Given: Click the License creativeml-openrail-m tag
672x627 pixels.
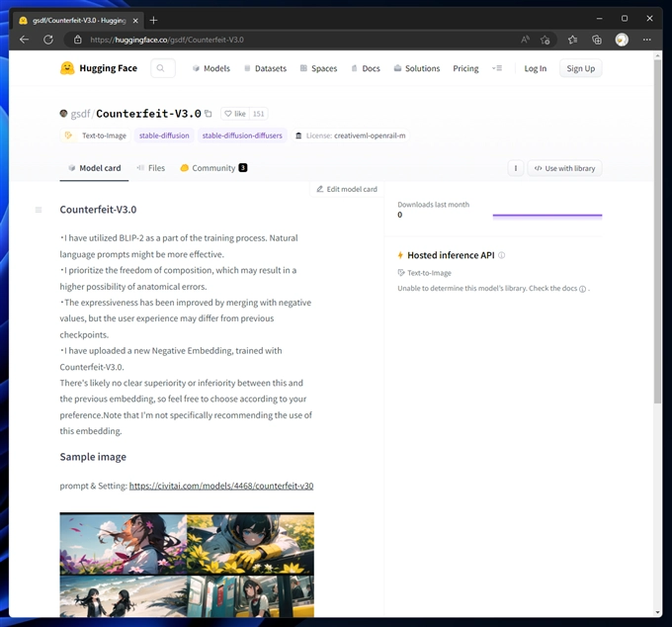Looking at the screenshot, I should click(x=350, y=135).
